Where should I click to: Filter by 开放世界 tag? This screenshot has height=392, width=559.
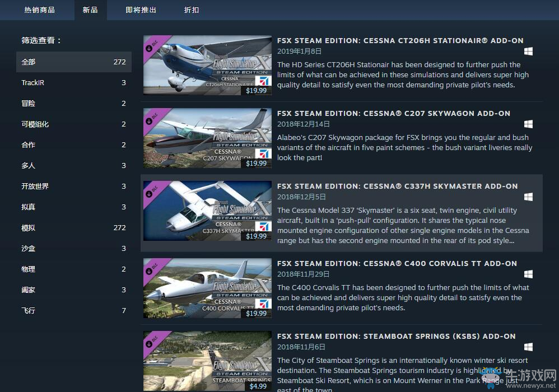[x=74, y=186]
